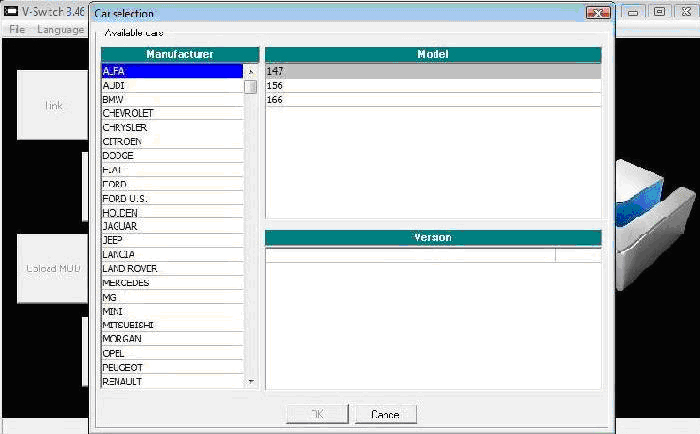Open the Language menu in V-Switch
The width and height of the screenshot is (700, 434).
point(60,29)
